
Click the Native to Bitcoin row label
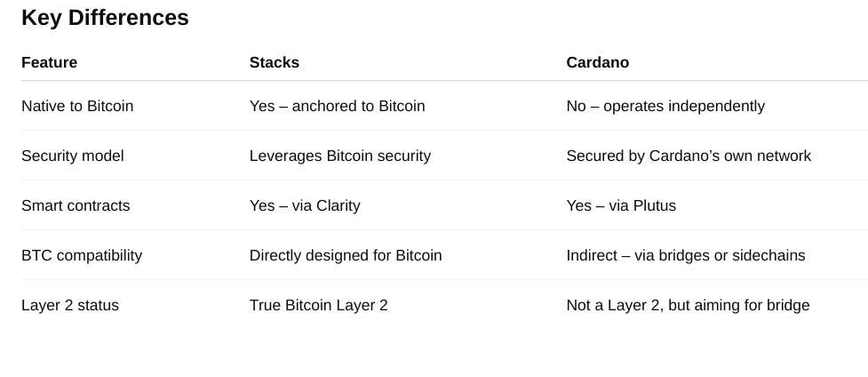77,106
